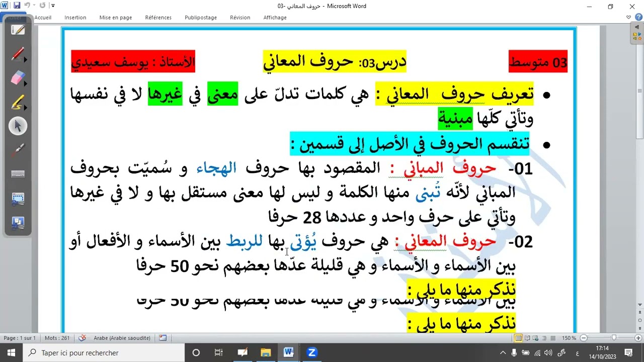Select the pink eraser tool
Viewport: 644px width, 362px height.
click(17, 78)
